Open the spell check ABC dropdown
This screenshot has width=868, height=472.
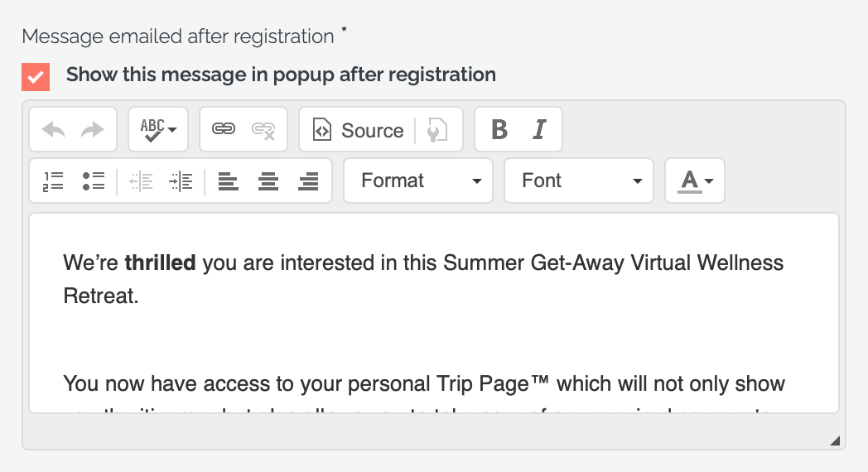point(158,130)
